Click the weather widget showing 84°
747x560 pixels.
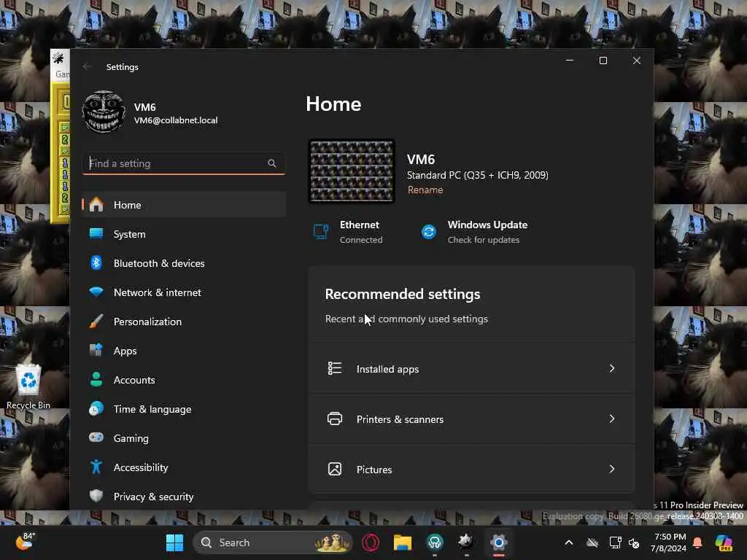pyautogui.click(x=24, y=542)
